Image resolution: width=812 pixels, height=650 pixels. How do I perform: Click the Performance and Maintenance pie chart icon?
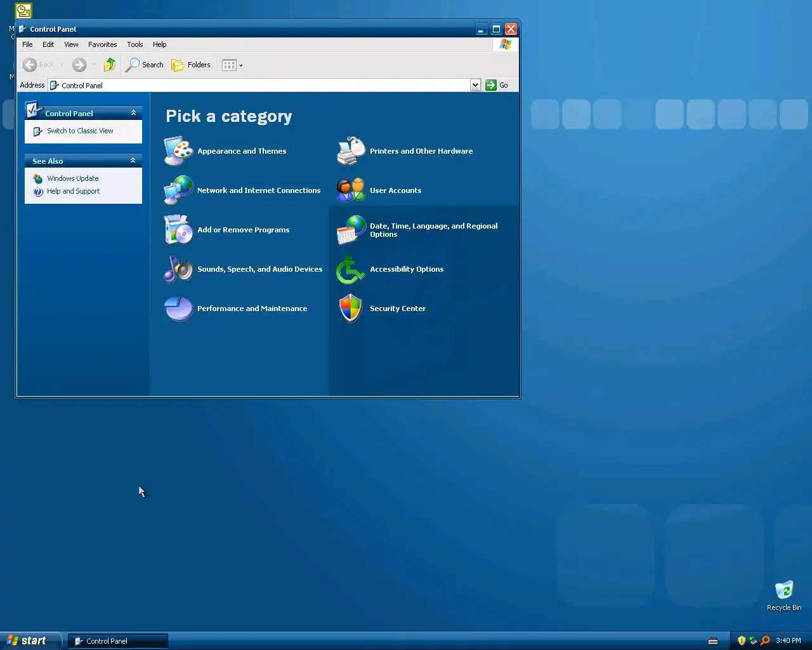(178, 308)
